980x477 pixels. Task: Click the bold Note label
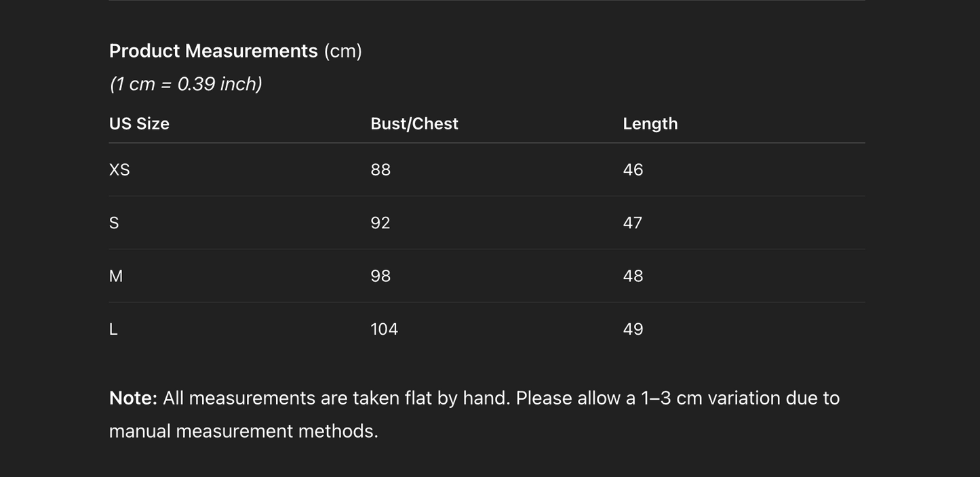(134, 398)
